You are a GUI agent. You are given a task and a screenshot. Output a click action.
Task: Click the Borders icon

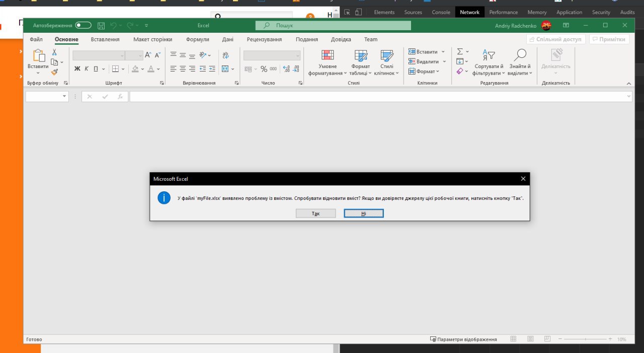pyautogui.click(x=115, y=69)
